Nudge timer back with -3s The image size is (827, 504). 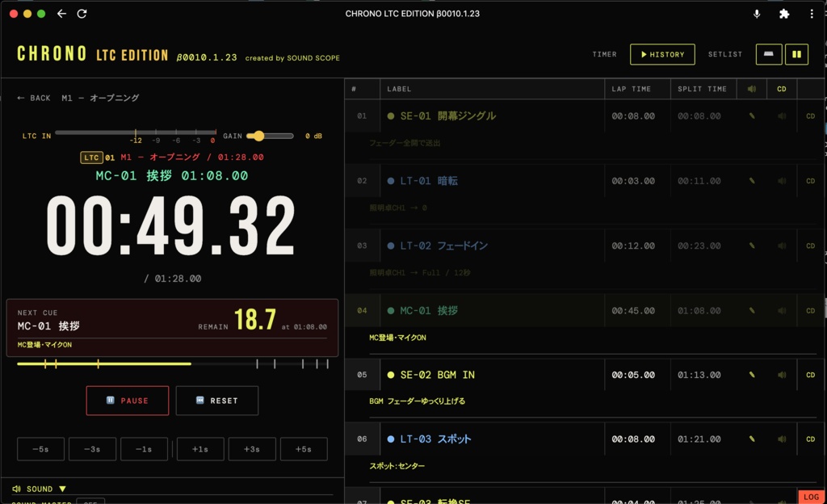(x=92, y=449)
